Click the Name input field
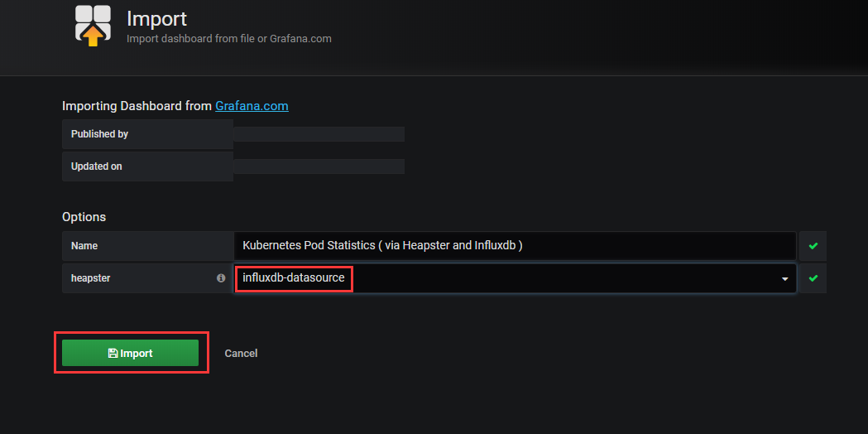The width and height of the screenshot is (868, 434). point(515,245)
